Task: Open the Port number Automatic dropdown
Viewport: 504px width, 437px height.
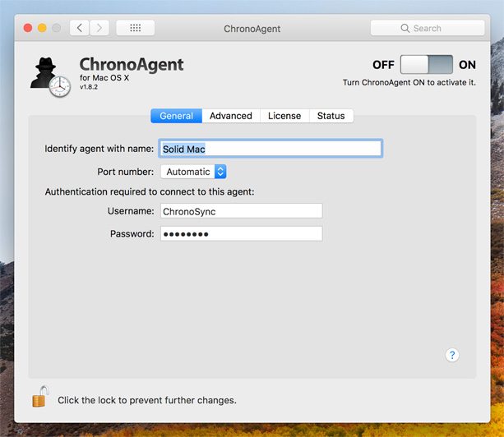Action: [x=193, y=172]
